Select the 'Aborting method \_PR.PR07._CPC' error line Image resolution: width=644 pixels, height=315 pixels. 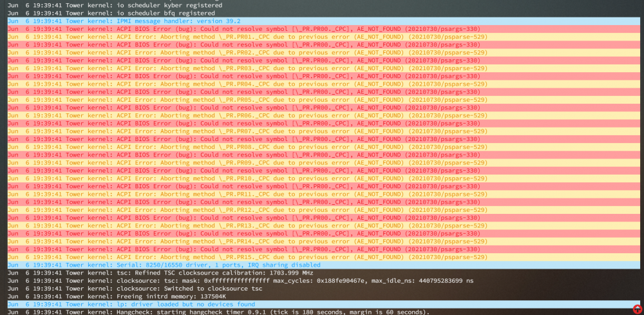324,131
